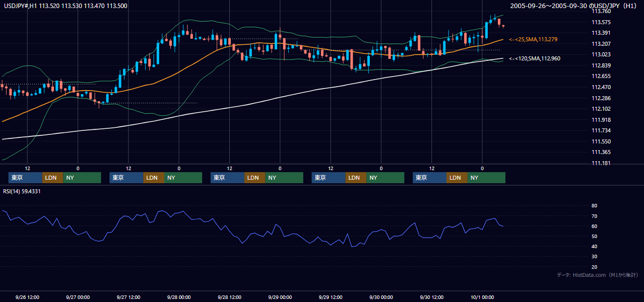
Task: Select the 2005-09-26～2005-09-30 USD/JPY (H1) chart title
Action: (x=574, y=6)
